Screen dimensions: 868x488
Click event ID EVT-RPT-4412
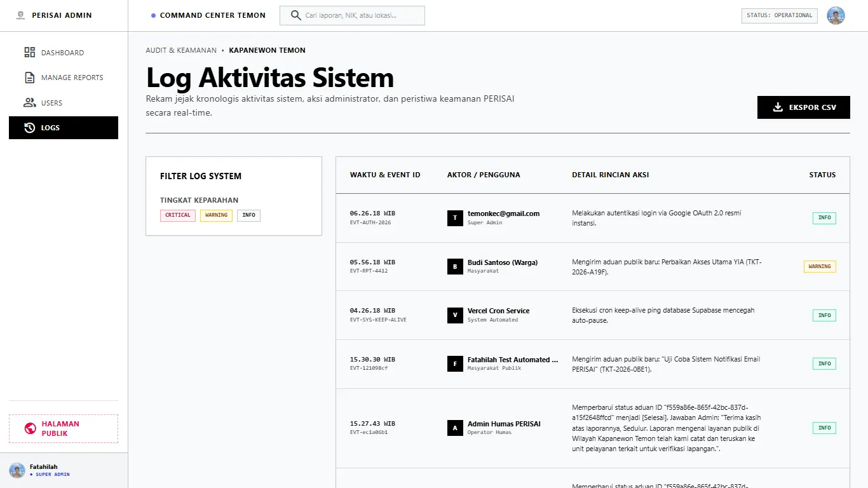click(369, 271)
